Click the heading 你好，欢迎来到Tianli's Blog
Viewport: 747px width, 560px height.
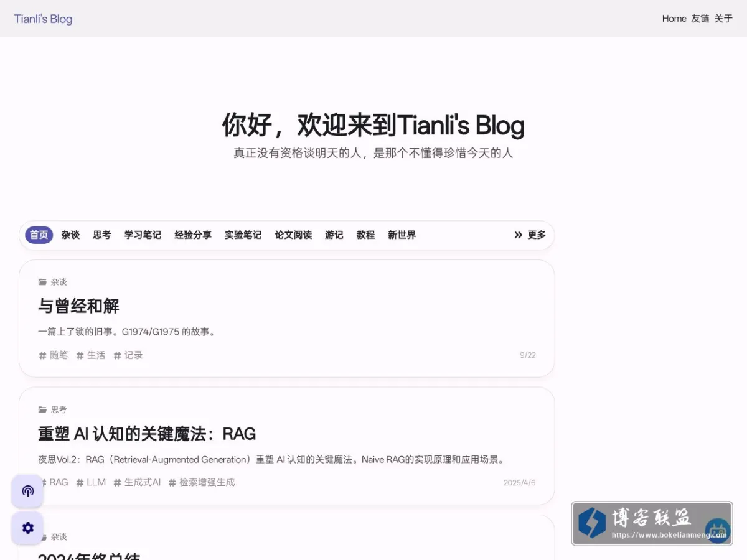(x=374, y=124)
